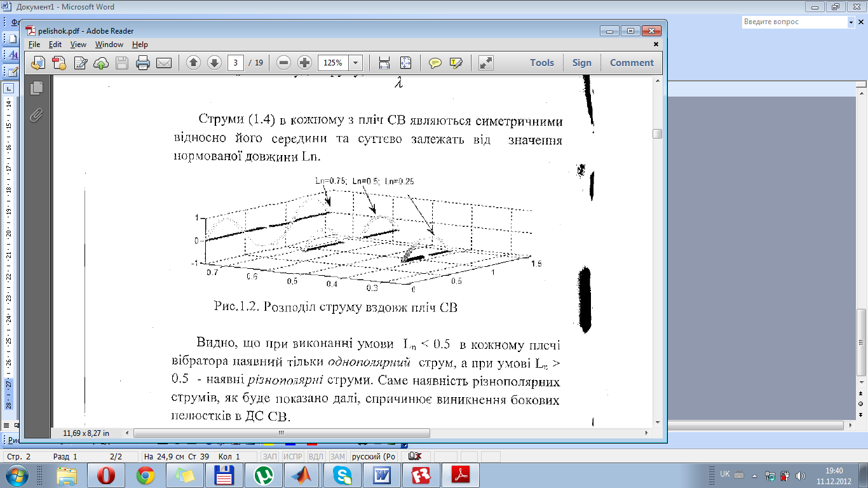Open the Edit menu in Adobe Reader
This screenshot has width=868, height=488.
tap(55, 44)
